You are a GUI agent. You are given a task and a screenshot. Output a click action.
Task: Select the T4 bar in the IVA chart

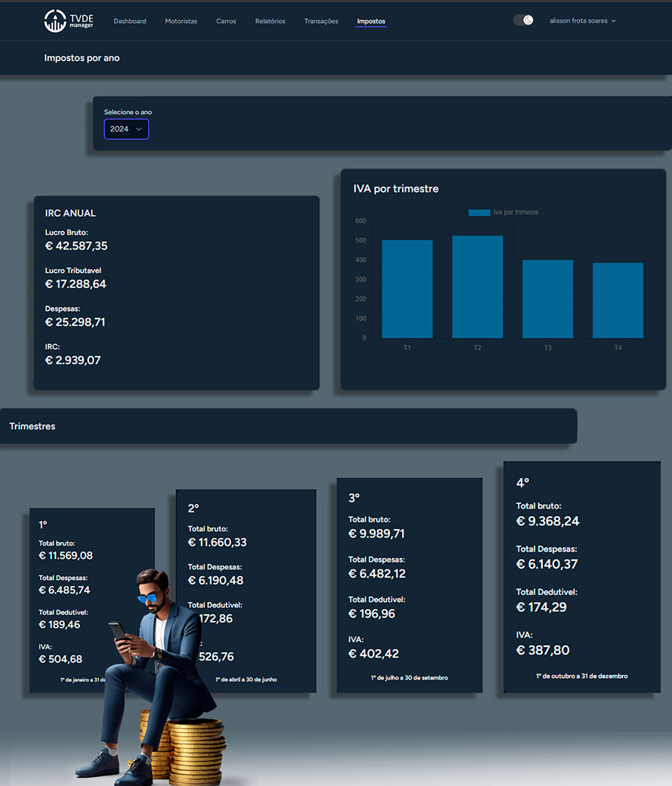point(617,300)
